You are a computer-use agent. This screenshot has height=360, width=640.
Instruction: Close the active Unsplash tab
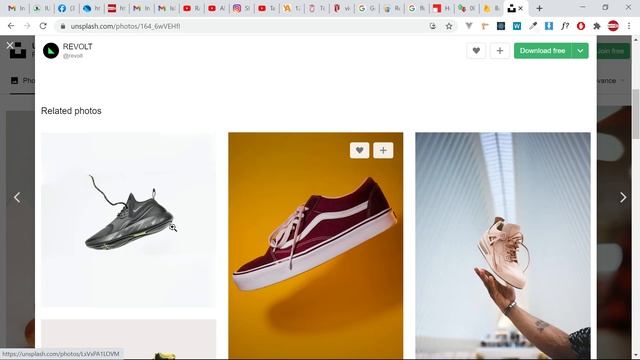coord(520,8)
